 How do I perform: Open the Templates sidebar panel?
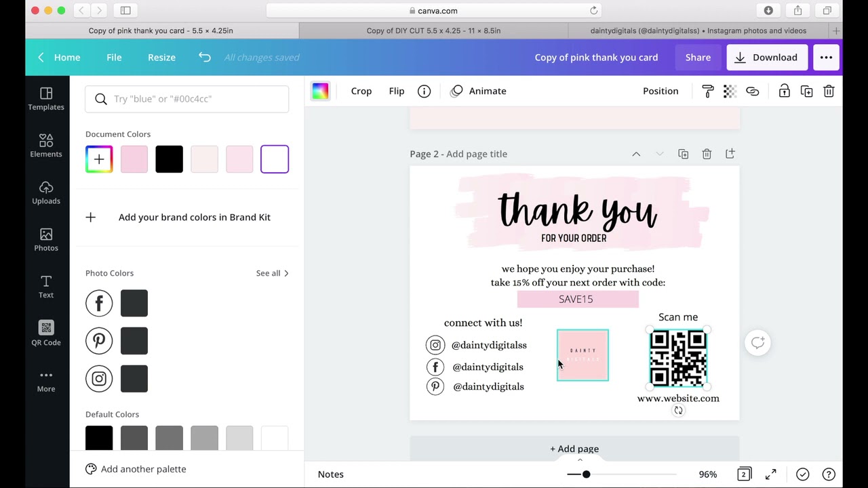(x=46, y=99)
